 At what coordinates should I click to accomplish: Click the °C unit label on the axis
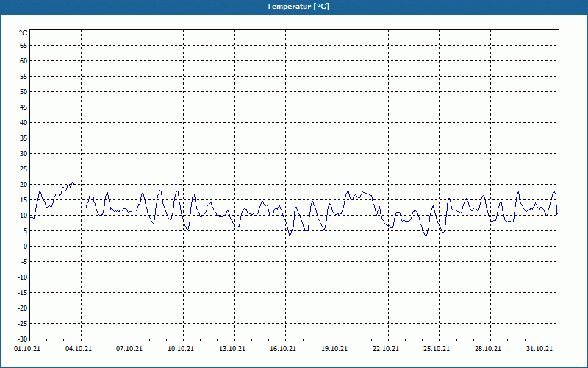[x=24, y=33]
